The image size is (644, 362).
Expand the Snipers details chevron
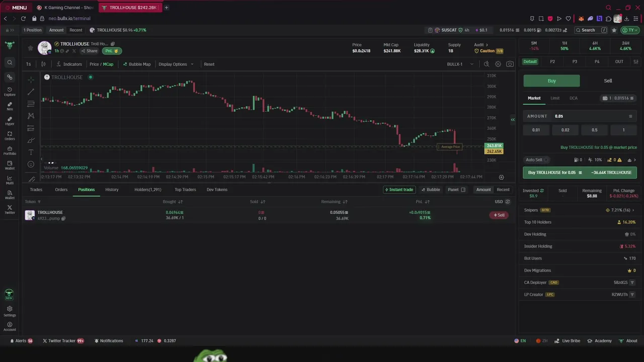click(633, 210)
